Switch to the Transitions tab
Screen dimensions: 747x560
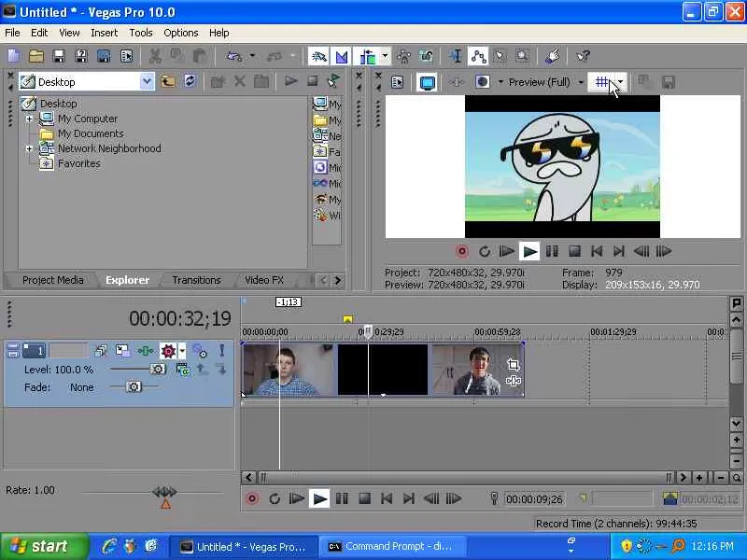click(x=196, y=280)
